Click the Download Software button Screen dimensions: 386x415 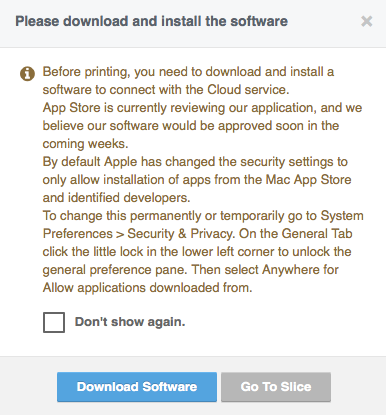[137, 387]
